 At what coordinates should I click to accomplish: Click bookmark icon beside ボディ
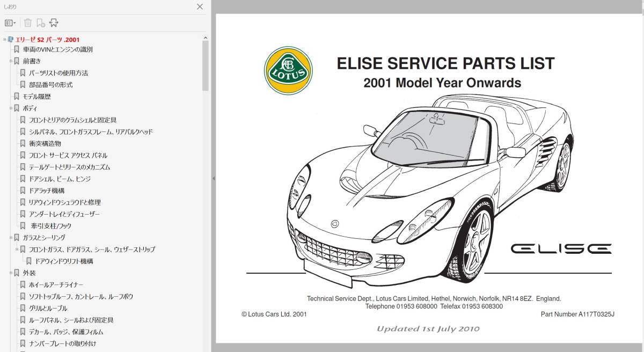17,108
